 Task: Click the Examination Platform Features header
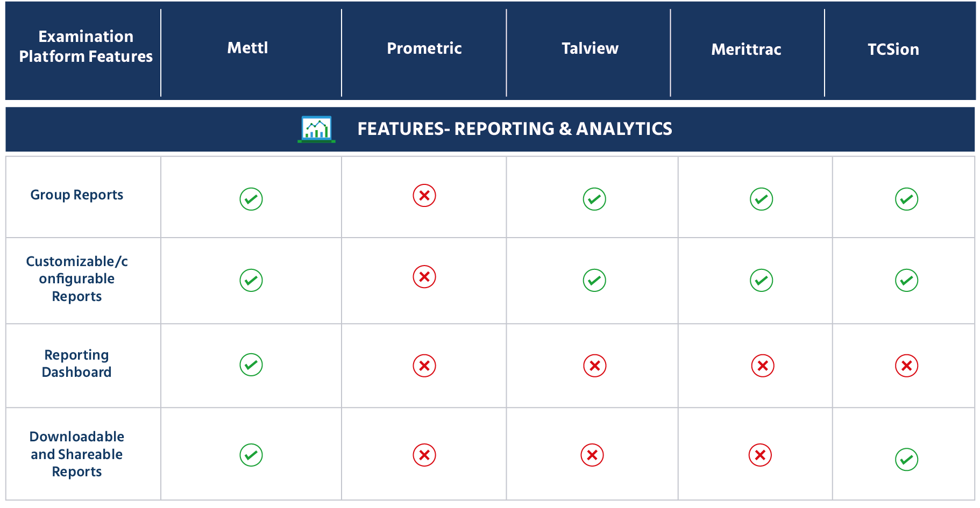86,46
